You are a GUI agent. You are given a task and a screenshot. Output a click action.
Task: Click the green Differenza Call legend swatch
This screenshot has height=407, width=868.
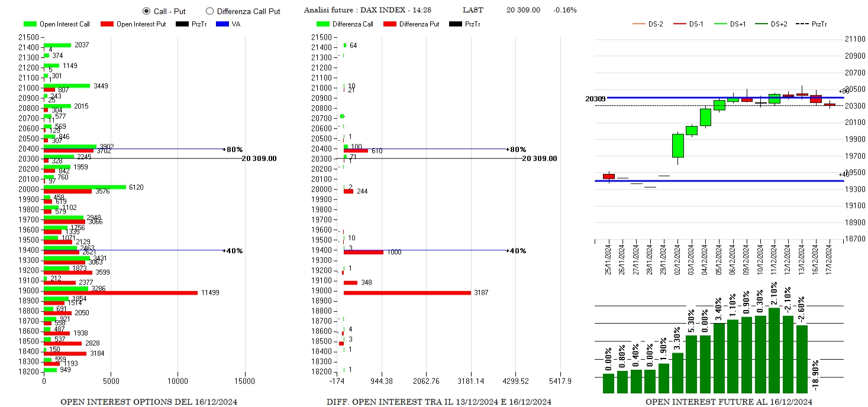tap(323, 24)
